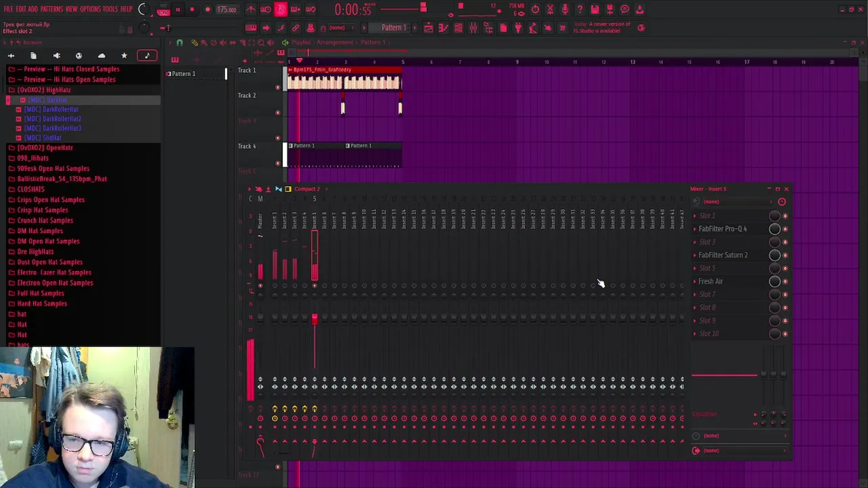868x488 pixels.
Task: Click the 175.000 tempo field
Action: (x=226, y=9)
